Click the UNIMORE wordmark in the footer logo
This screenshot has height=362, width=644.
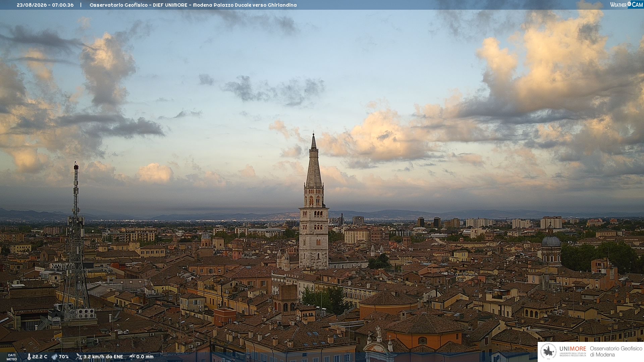[573, 349]
